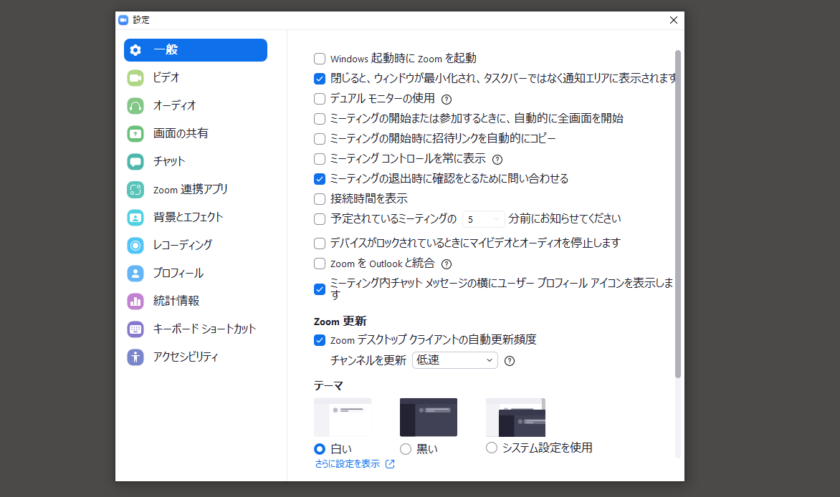This screenshot has width=840, height=497.
Task: Click external link icon after さらに設定を表示
Action: pyautogui.click(x=390, y=464)
